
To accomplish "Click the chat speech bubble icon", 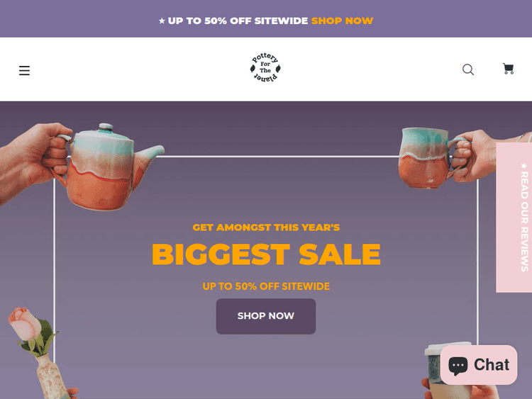I will click(x=458, y=366).
